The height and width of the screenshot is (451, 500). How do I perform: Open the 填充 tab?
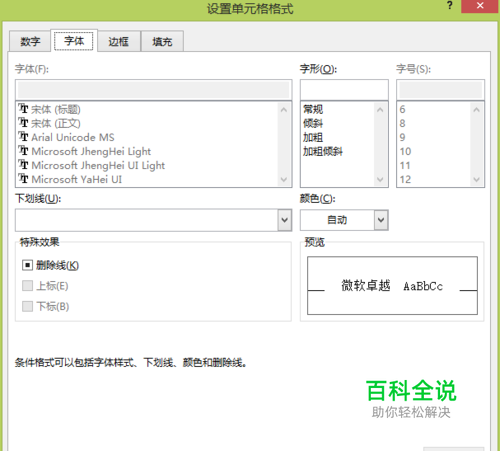[x=162, y=42]
